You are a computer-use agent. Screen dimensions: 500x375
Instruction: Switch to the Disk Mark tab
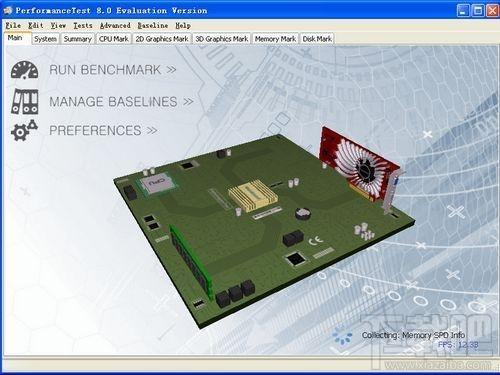[x=317, y=39]
